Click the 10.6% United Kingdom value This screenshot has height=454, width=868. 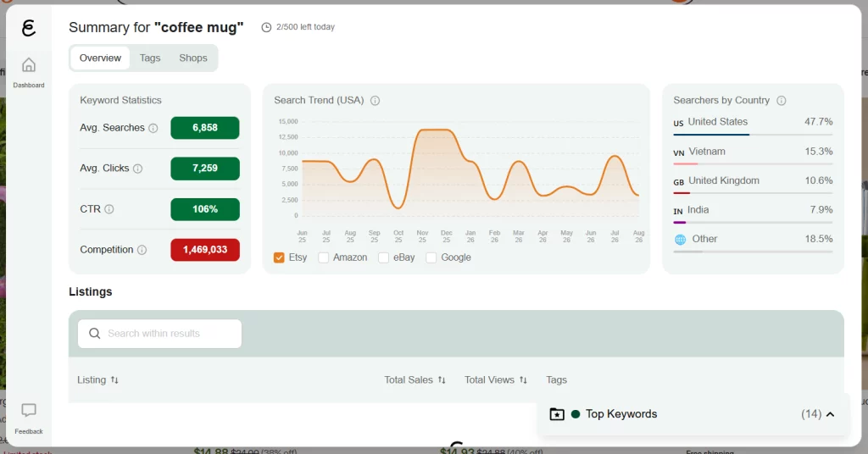(x=819, y=180)
